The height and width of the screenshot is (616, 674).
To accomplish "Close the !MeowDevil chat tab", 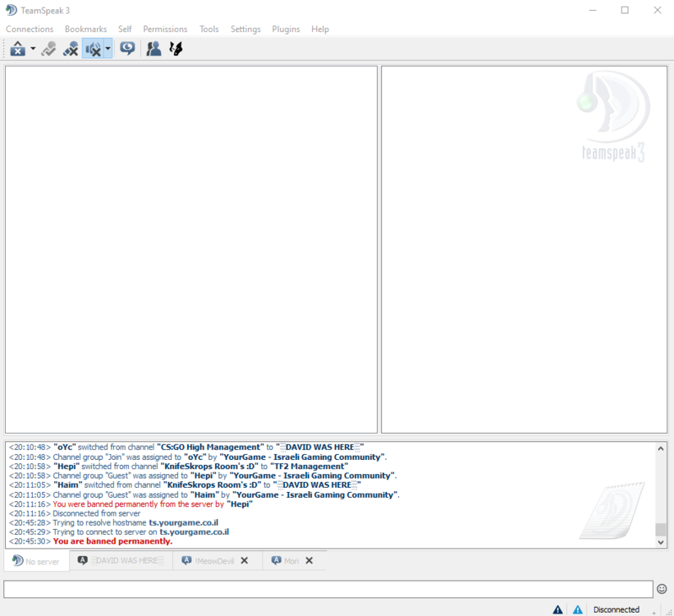I will [x=245, y=561].
